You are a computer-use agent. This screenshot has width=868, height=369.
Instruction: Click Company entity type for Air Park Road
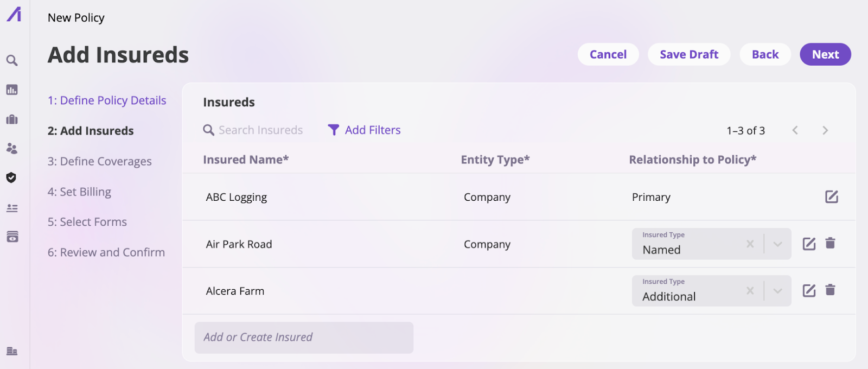pyautogui.click(x=487, y=244)
